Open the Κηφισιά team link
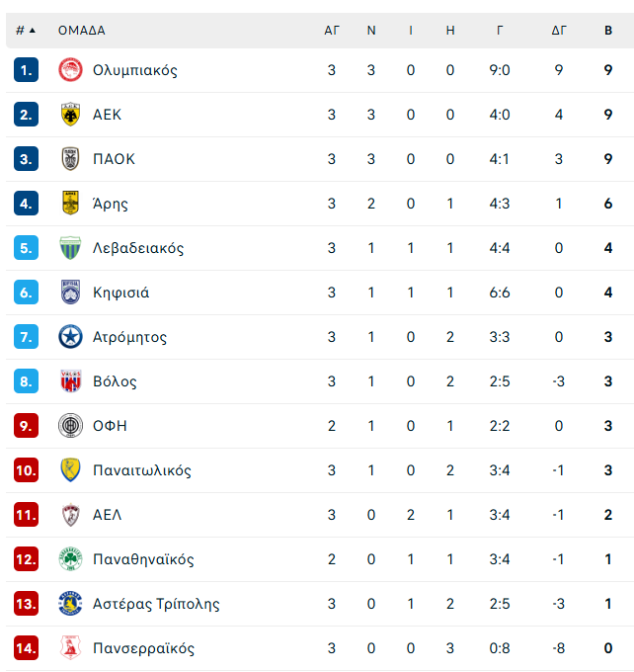 [x=120, y=293]
